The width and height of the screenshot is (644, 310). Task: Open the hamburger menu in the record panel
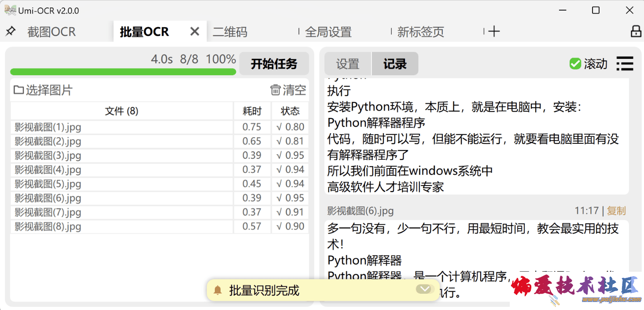coord(625,64)
